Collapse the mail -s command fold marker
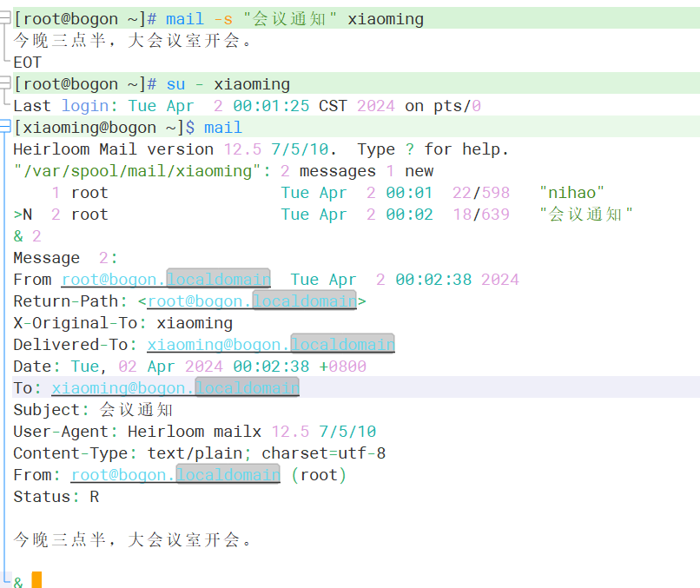Viewport: 700px width, 588px height. tap(5, 18)
